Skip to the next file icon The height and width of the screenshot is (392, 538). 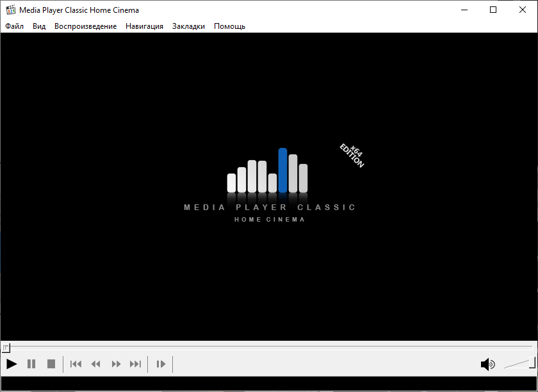136,364
